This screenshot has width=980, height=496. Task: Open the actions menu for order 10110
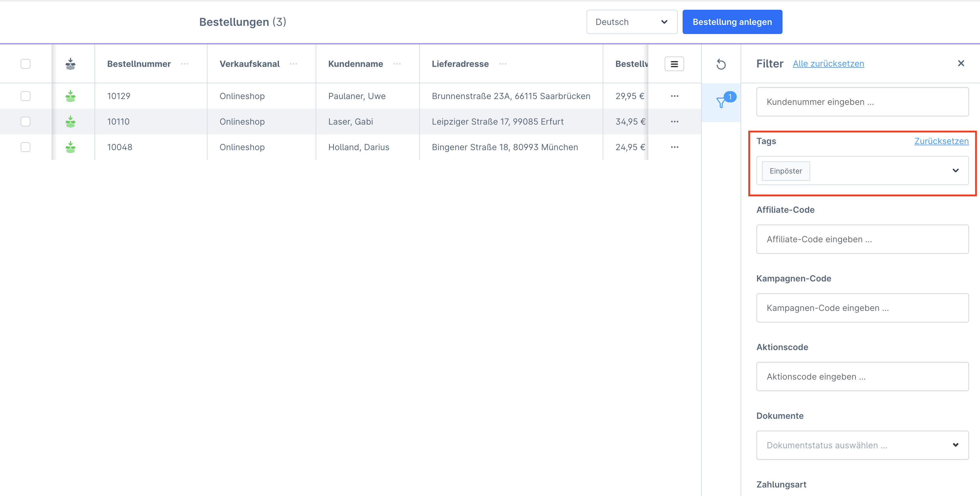[x=674, y=122]
